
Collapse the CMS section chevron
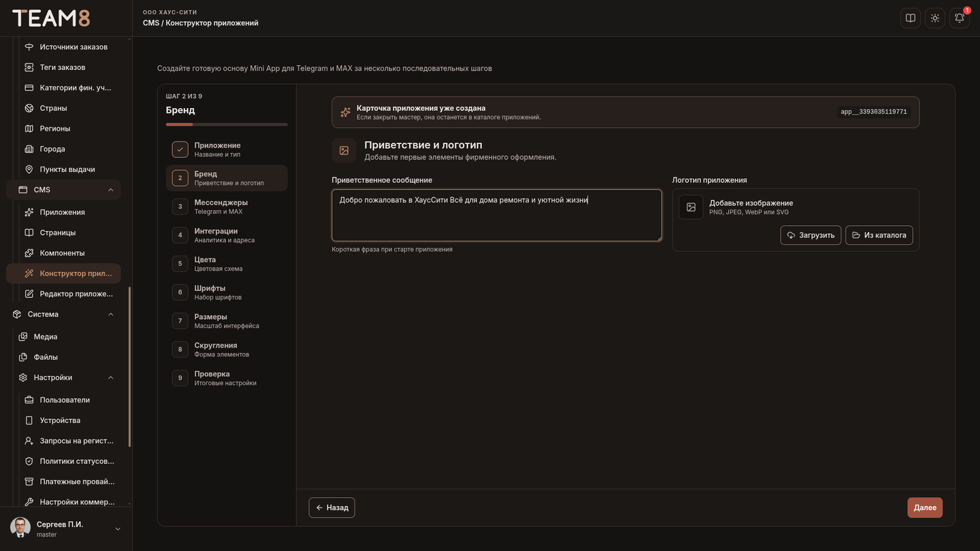click(111, 190)
